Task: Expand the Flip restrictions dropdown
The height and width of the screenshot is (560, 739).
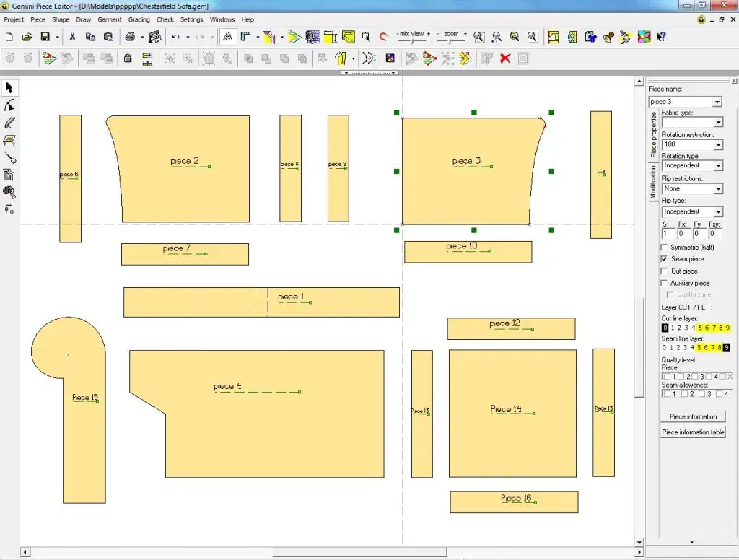Action: (717, 189)
